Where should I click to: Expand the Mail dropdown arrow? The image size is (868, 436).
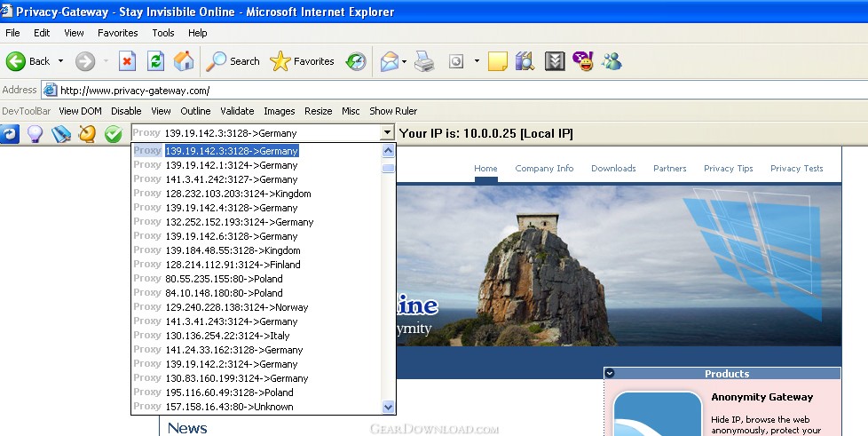pos(404,61)
